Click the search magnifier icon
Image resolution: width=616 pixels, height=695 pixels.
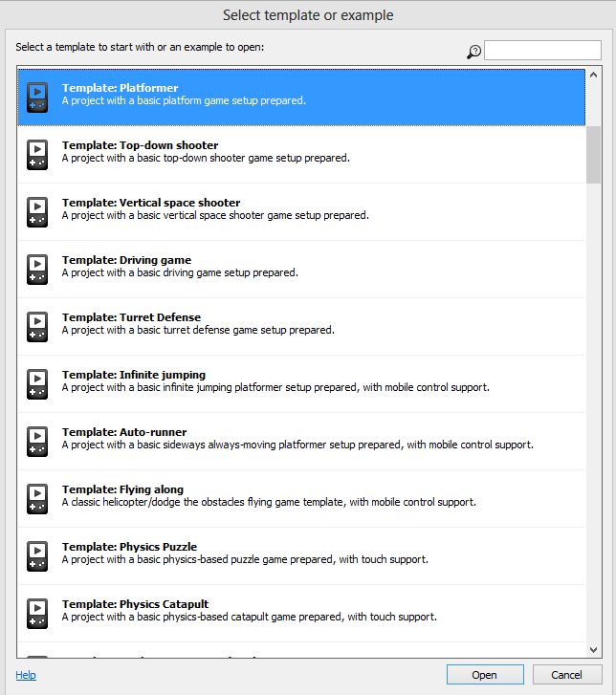point(473,52)
